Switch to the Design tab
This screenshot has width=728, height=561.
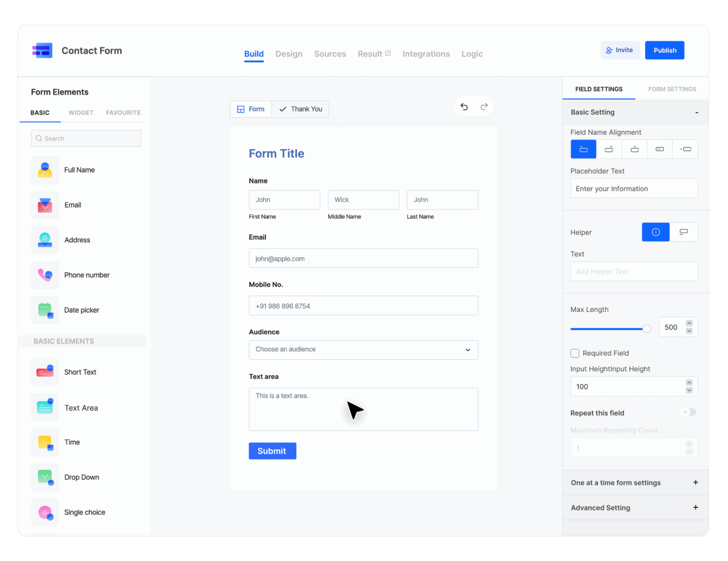tap(289, 53)
